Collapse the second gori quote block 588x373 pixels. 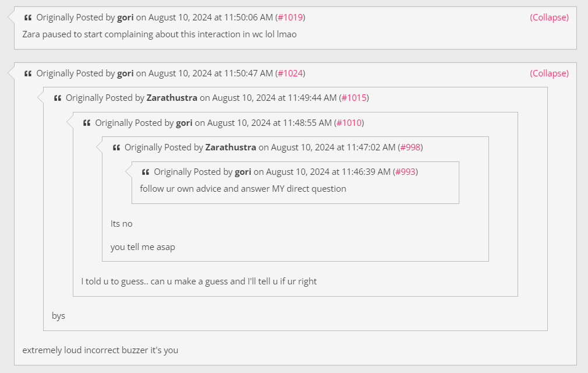549,73
